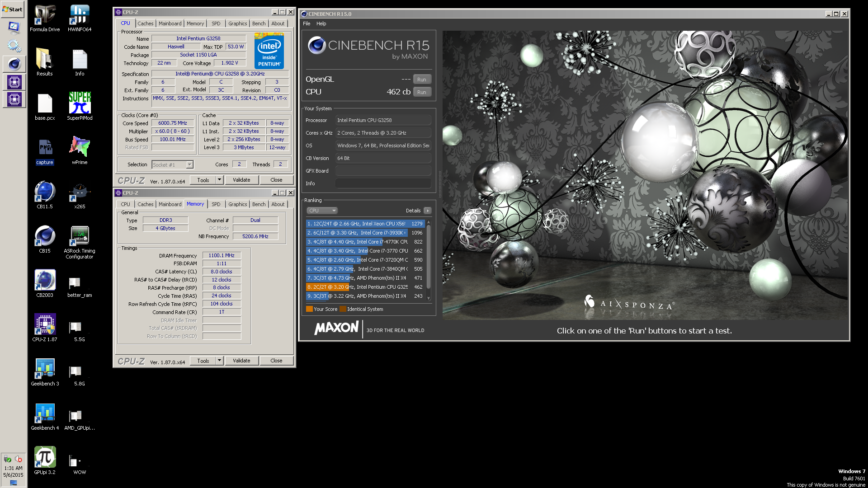868x488 pixels.
Task: Click the Core Speed value 6000.75 MHz
Action: 173,123
